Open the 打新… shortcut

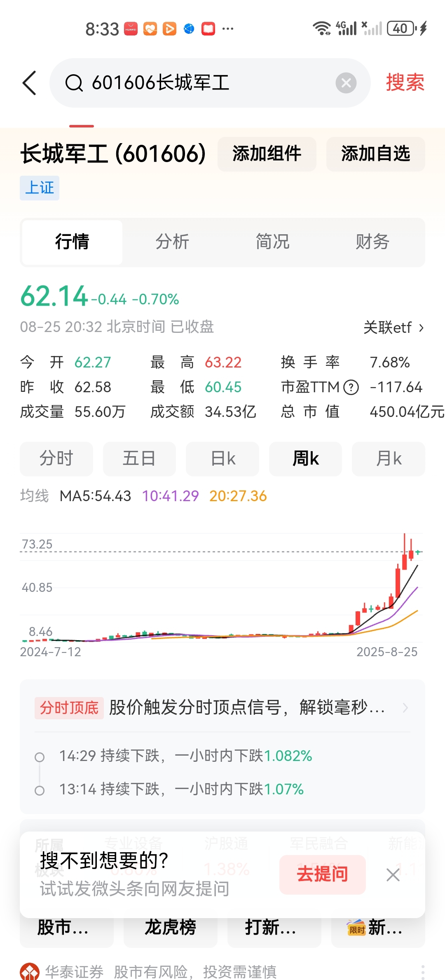[274, 927]
